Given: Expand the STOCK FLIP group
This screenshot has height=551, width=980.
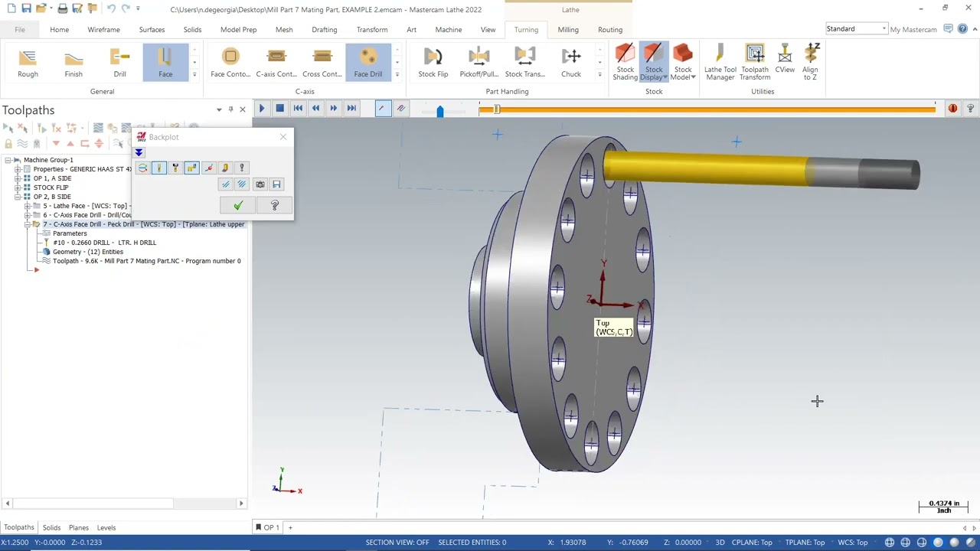Looking at the screenshot, I should click(17, 187).
